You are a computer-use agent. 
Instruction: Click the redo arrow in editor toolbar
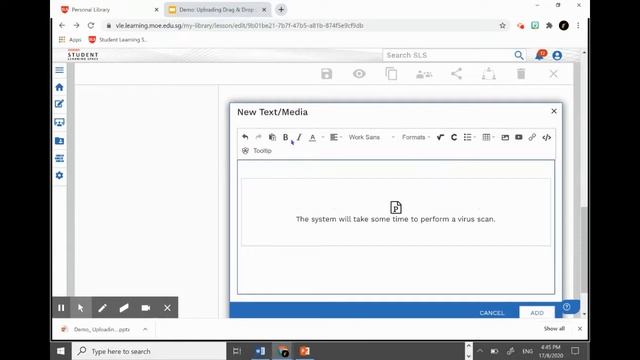(x=258, y=137)
